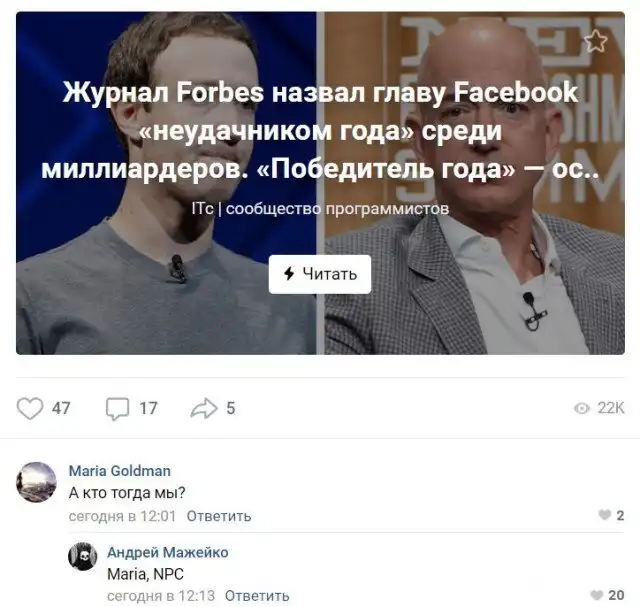Click Maria Goldman's avatar picture
This screenshot has height=607, width=640.
[36, 482]
